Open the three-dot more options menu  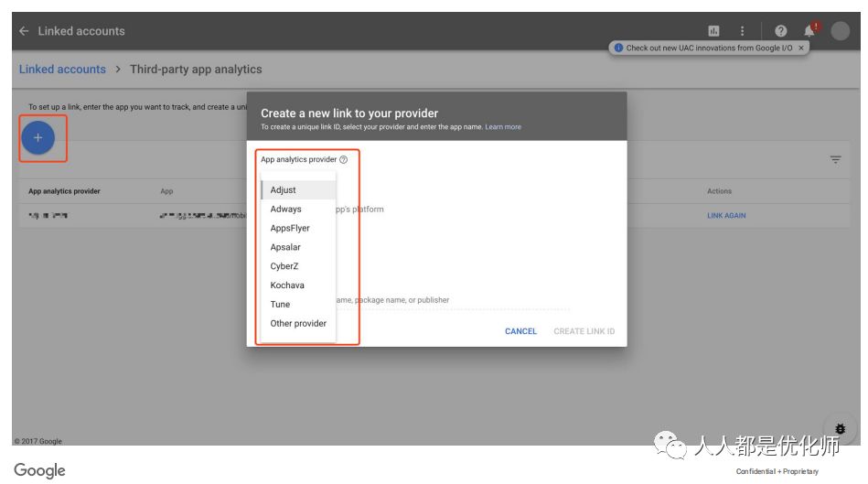743,31
